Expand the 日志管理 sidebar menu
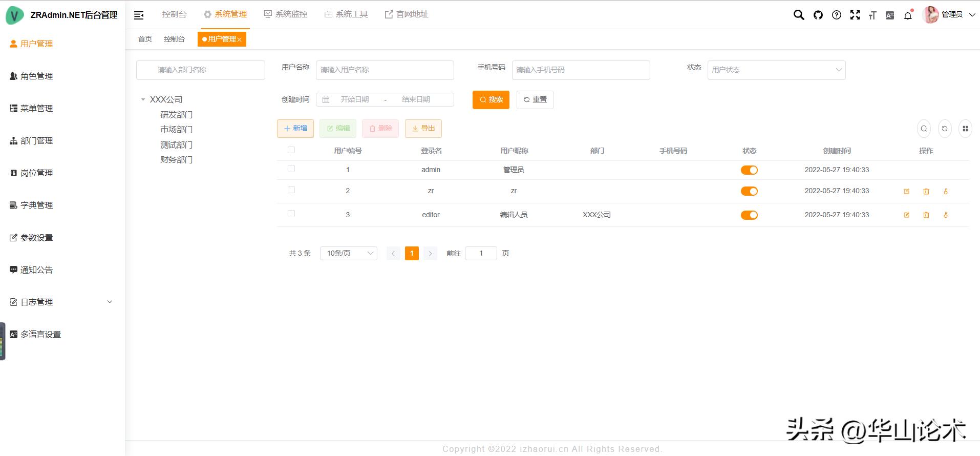The image size is (980, 456). pyautogui.click(x=110, y=302)
